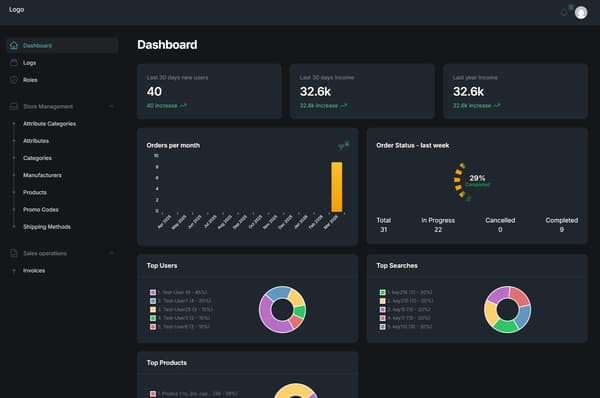
Task: Click yellow segment of Top Searches donut
Action: click(x=491, y=312)
